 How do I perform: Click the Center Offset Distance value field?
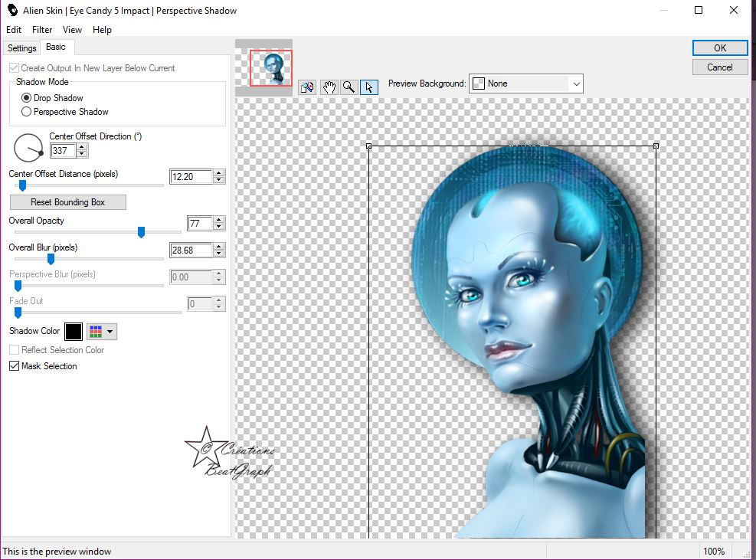coord(191,176)
